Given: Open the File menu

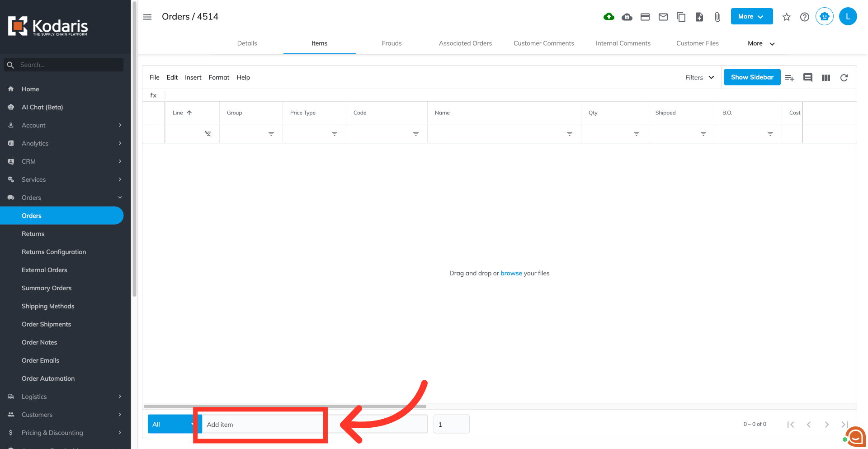Looking at the screenshot, I should 155,77.
